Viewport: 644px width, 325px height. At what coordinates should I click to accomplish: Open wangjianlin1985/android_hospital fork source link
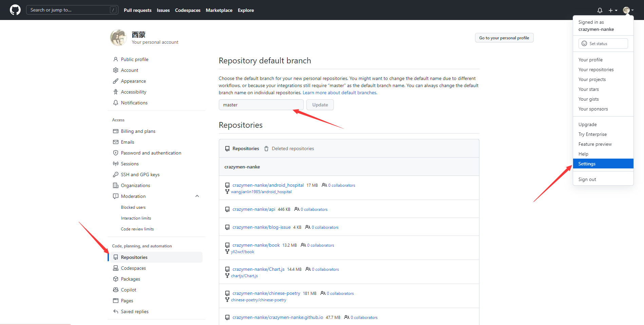pyautogui.click(x=261, y=192)
